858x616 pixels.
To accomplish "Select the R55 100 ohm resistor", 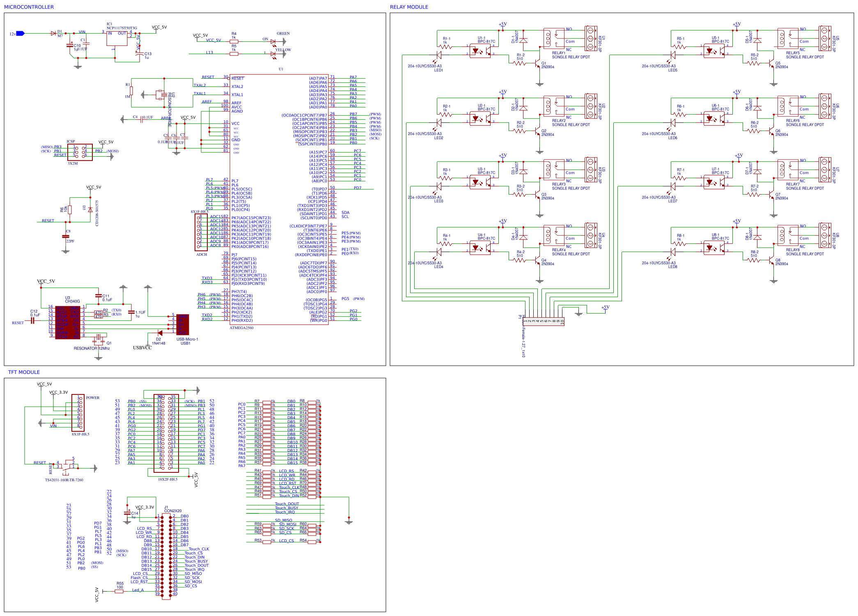I will (119, 591).
